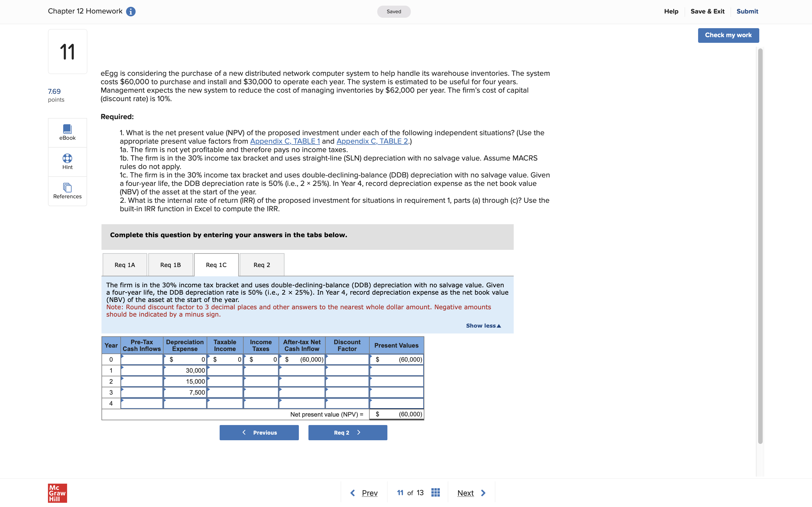
Task: Open the question grid navigator icon
Action: (435, 493)
